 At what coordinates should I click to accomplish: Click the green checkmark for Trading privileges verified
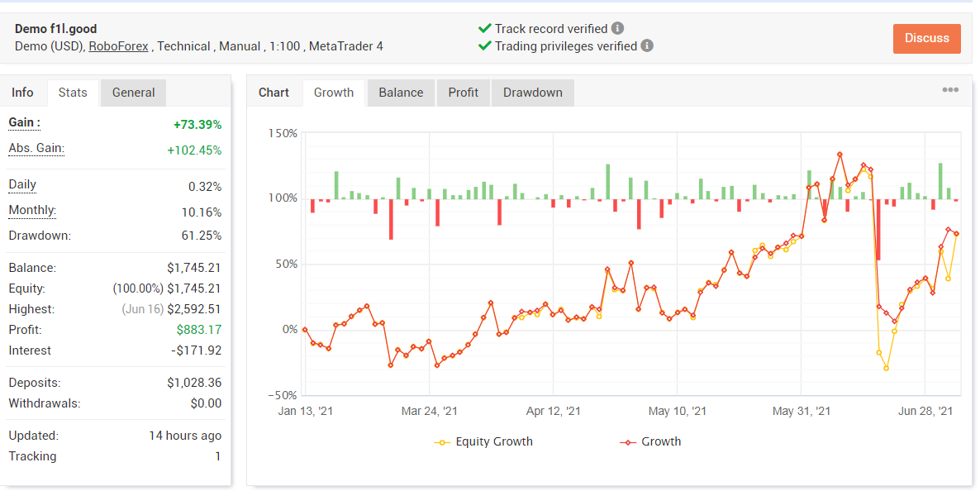[484, 45]
